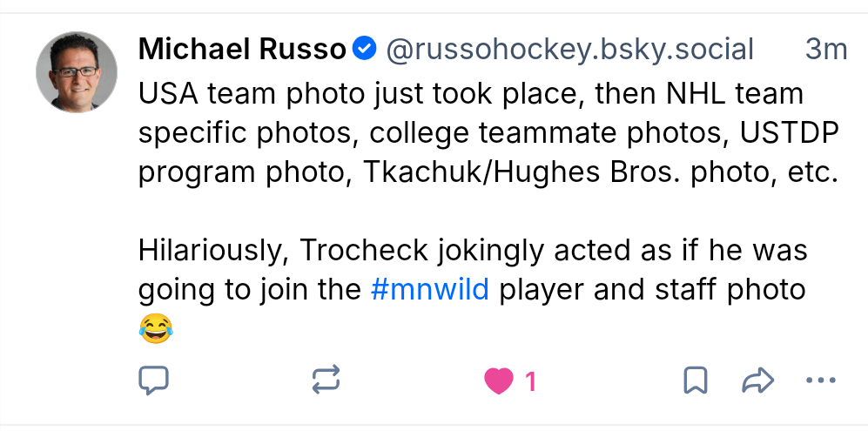Image resolution: width=868 pixels, height=431 pixels.
Task: Share the post using the arrow icon
Action: 757,380
